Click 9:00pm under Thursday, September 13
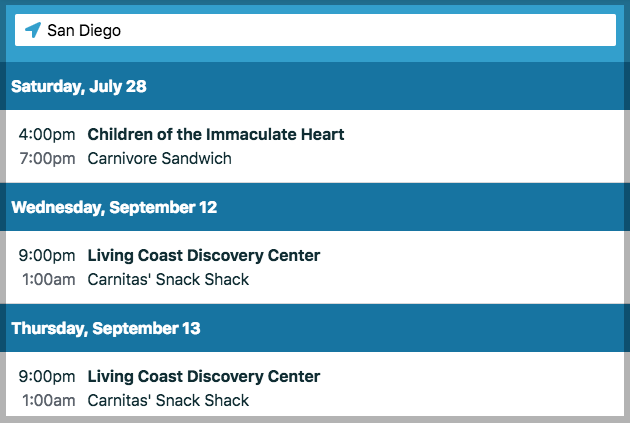Image resolution: width=630 pixels, height=423 pixels. pos(47,376)
